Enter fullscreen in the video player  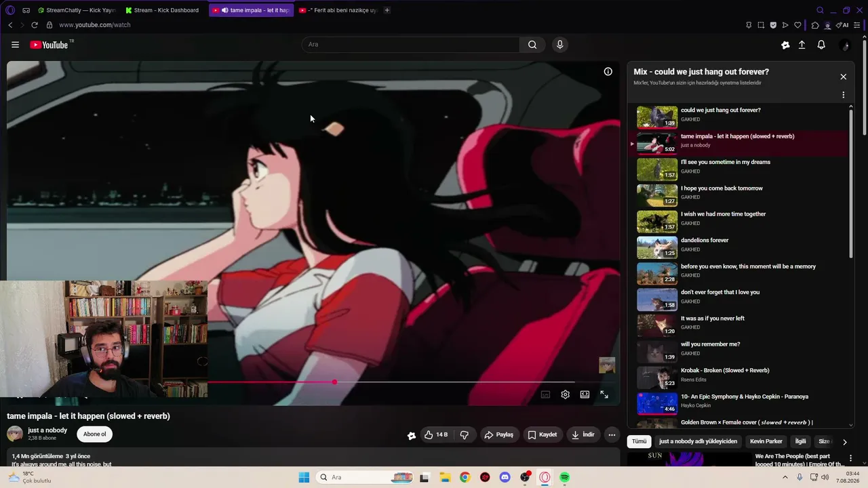click(604, 394)
